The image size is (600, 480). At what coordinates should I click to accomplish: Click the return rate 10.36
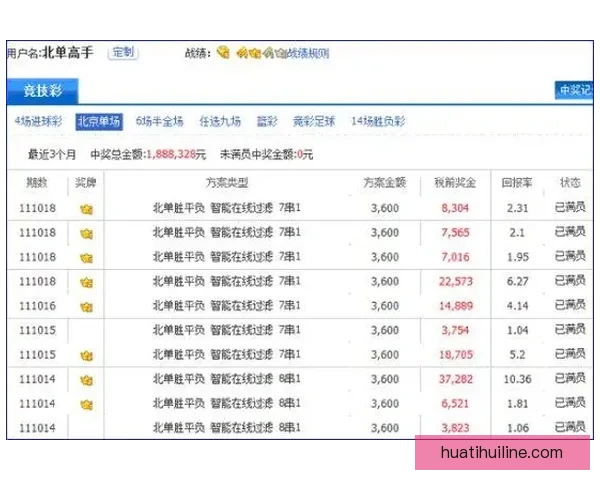tap(517, 379)
